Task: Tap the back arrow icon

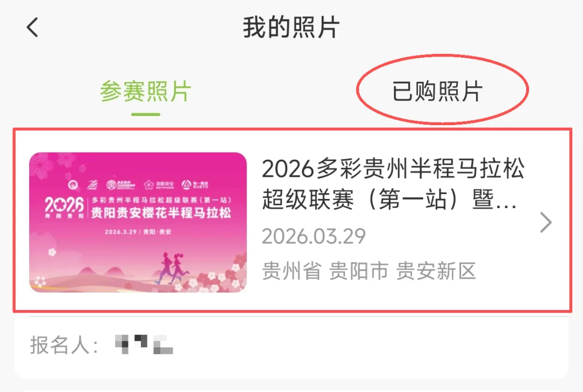Action: pos(32,27)
